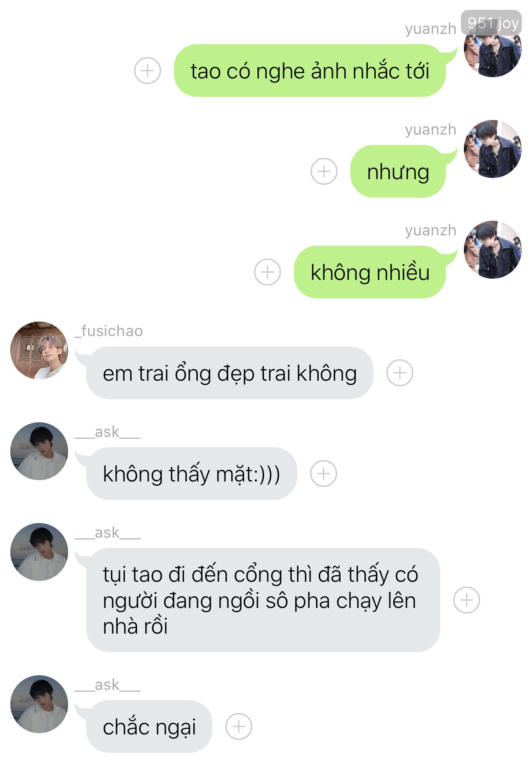532x767 pixels.
Task: Open __ask__ avatar beside 'không thấy mặt'
Action: pyautogui.click(x=39, y=451)
